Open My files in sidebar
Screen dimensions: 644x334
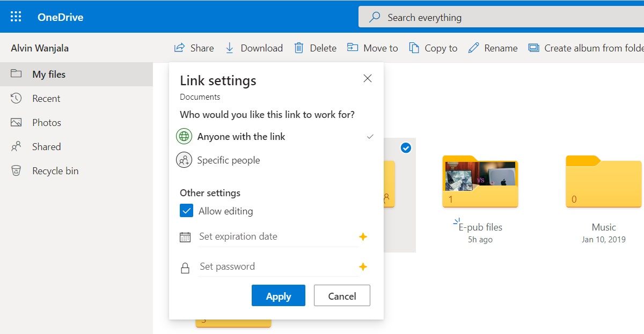48,75
